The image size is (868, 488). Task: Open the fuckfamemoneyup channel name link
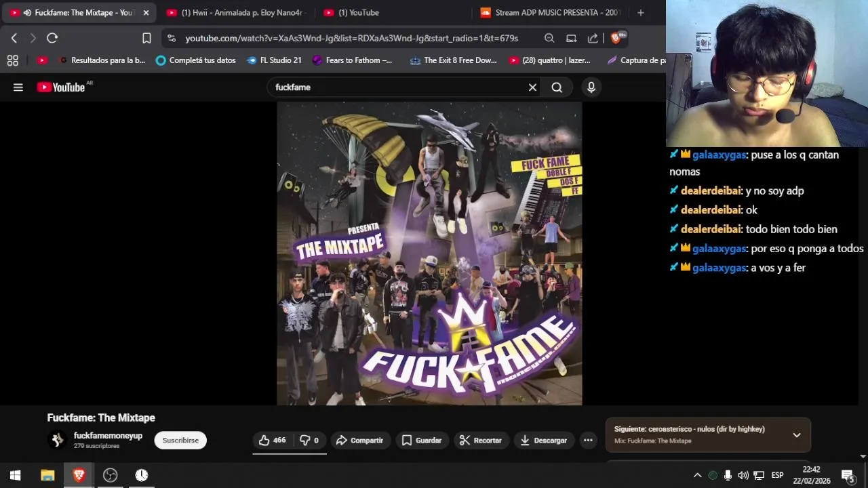pyautogui.click(x=108, y=436)
